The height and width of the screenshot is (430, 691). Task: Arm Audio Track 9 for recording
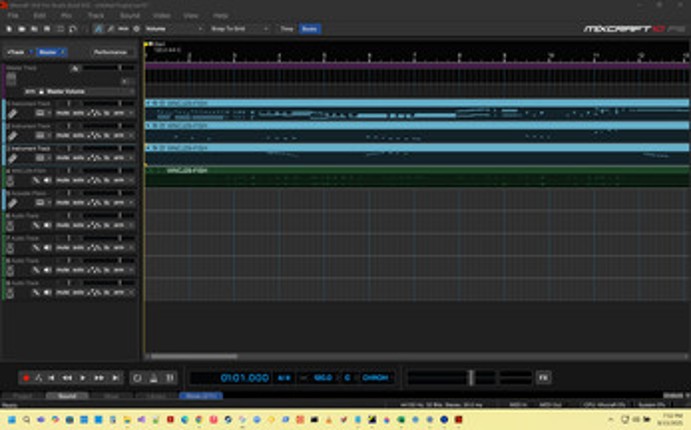[x=119, y=293]
